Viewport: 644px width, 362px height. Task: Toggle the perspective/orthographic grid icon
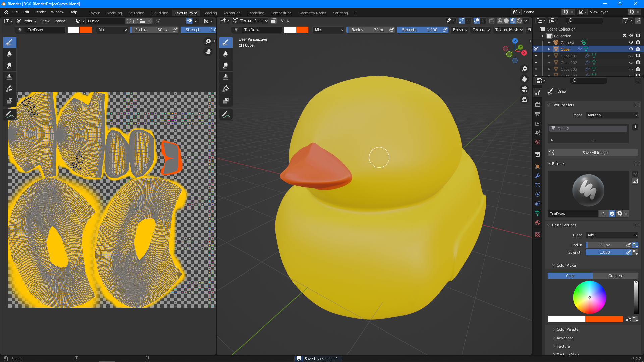coord(524,100)
